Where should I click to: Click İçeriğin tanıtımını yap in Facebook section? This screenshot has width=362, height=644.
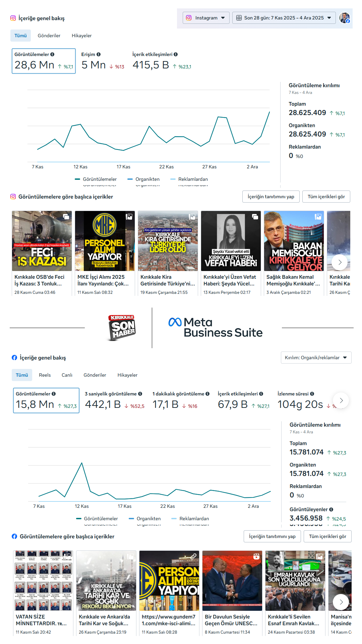click(272, 536)
